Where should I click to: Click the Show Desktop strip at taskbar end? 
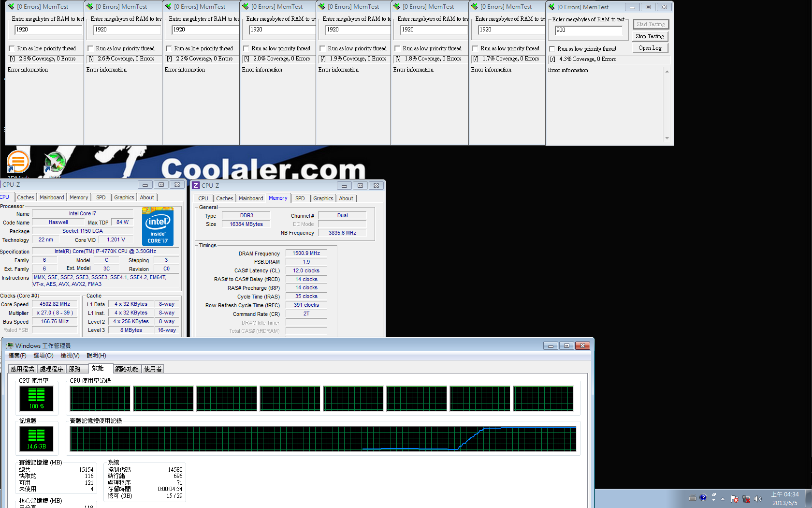[809, 498]
